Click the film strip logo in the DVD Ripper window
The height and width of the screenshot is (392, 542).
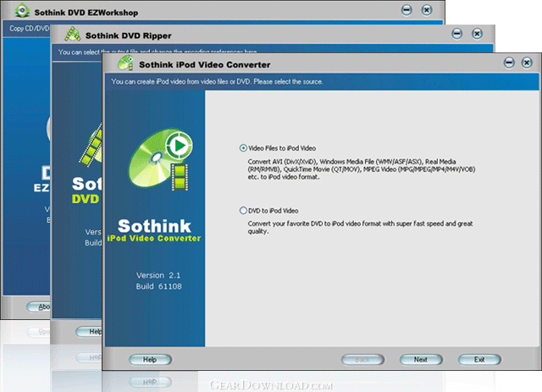coord(91,145)
